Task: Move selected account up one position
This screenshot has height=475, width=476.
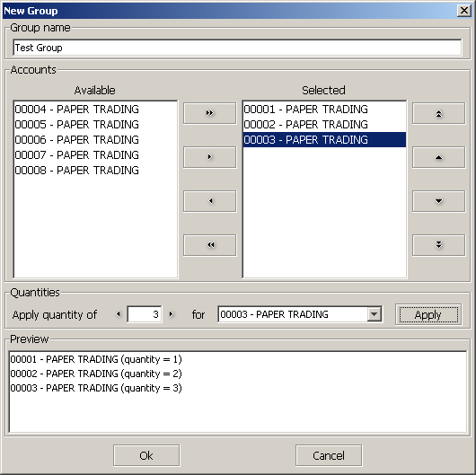Action: (x=438, y=157)
